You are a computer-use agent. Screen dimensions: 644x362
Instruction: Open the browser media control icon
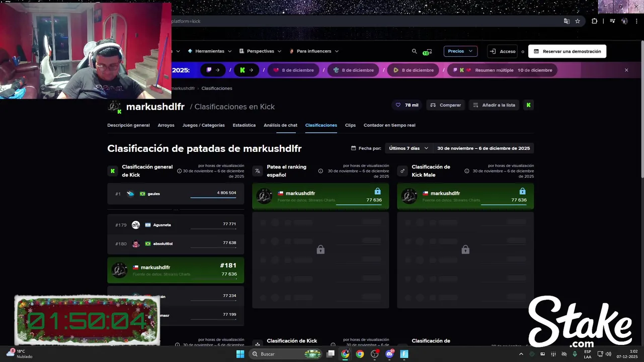point(612,21)
